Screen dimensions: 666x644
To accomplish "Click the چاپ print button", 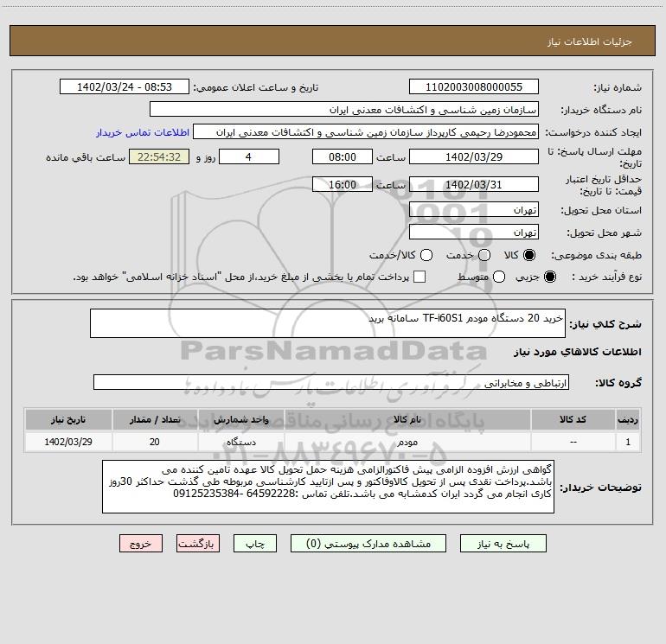I will [255, 544].
